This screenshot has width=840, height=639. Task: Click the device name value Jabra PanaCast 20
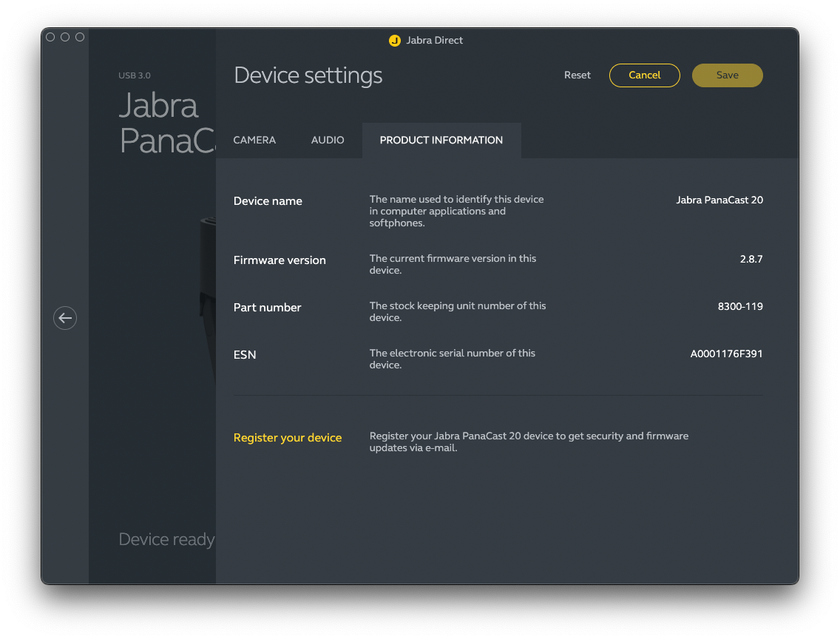point(719,200)
